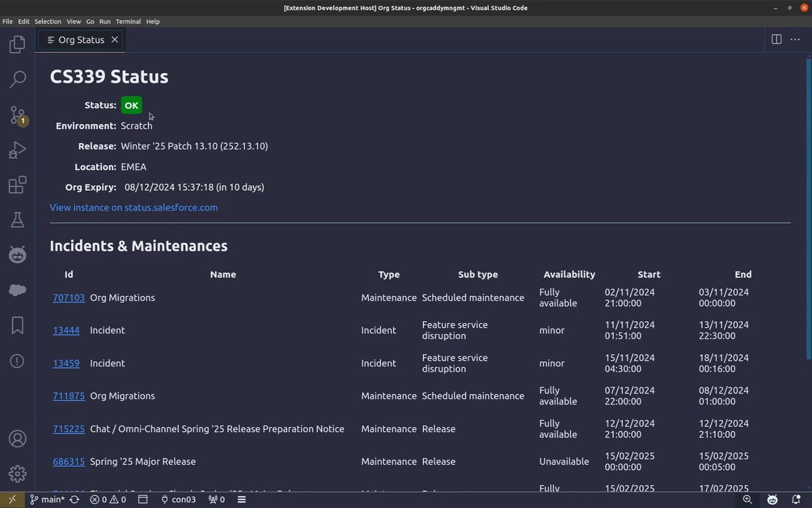This screenshot has height=508, width=812.
Task: Click the zoom magnifier in status bar
Action: (748, 500)
